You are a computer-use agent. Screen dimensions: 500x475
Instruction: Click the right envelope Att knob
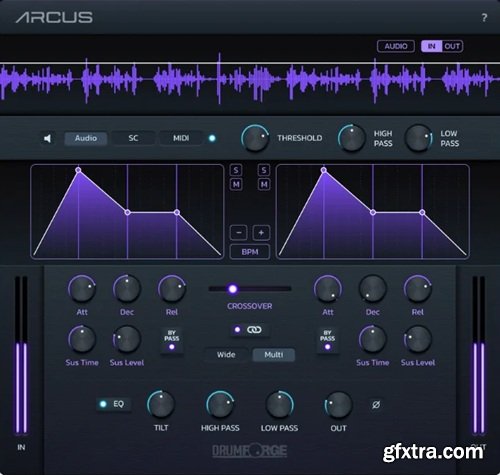coord(328,289)
